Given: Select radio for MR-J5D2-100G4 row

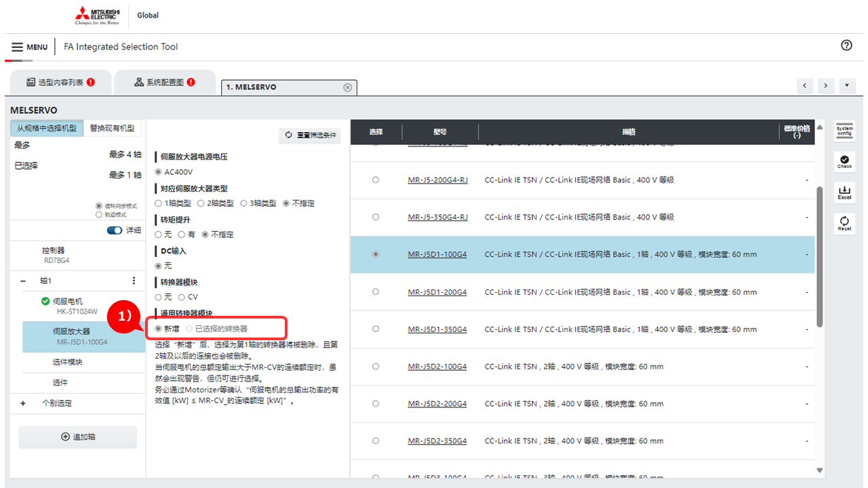Looking at the screenshot, I should pos(376,367).
